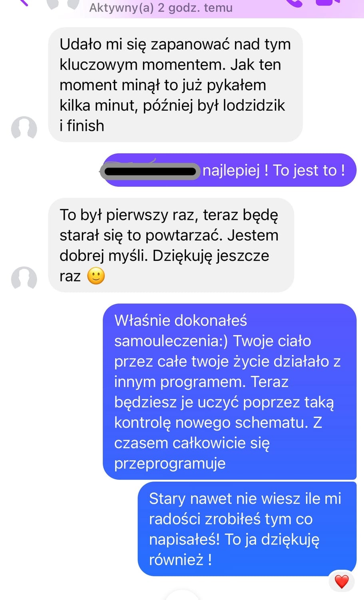
Task: Open 'Aktywny(a) 2 godz. temu' status
Action: coord(161,7)
